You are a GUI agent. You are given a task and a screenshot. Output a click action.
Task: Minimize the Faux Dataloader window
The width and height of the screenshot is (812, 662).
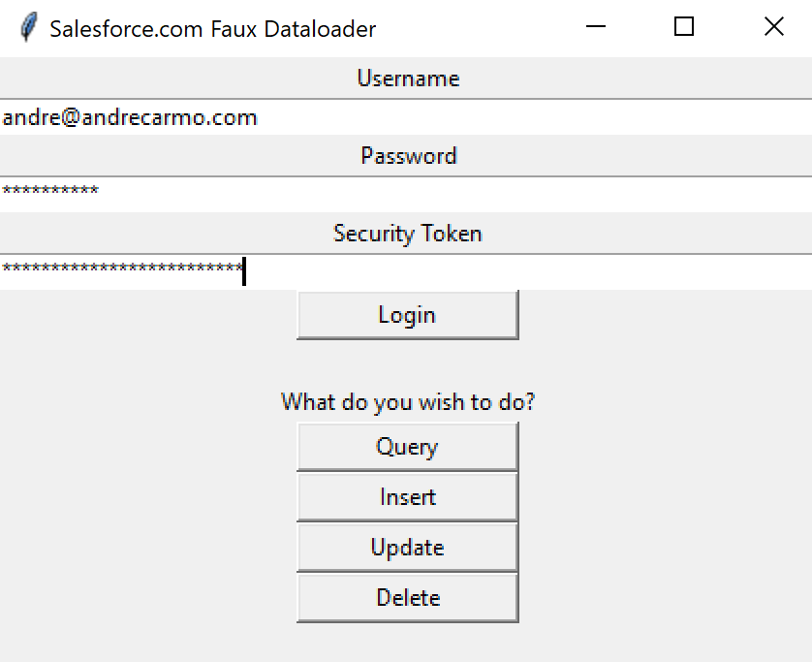(x=596, y=27)
